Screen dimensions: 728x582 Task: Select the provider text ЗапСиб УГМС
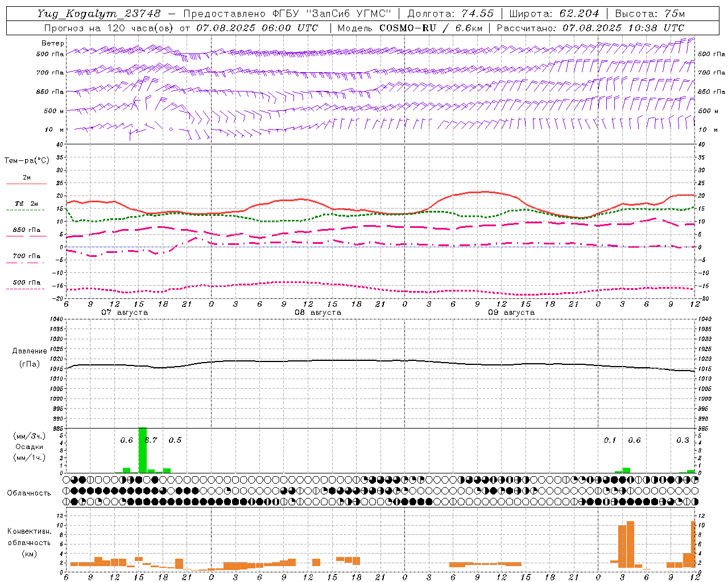tap(349, 13)
